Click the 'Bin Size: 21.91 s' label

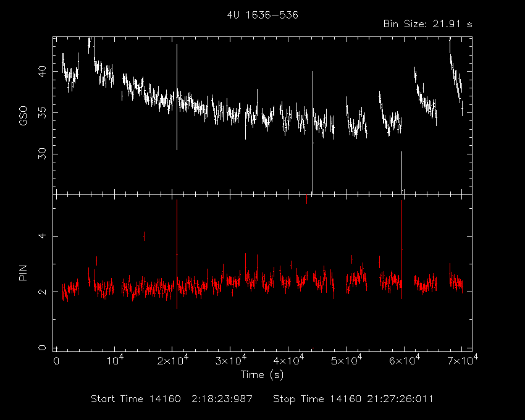tap(427, 24)
